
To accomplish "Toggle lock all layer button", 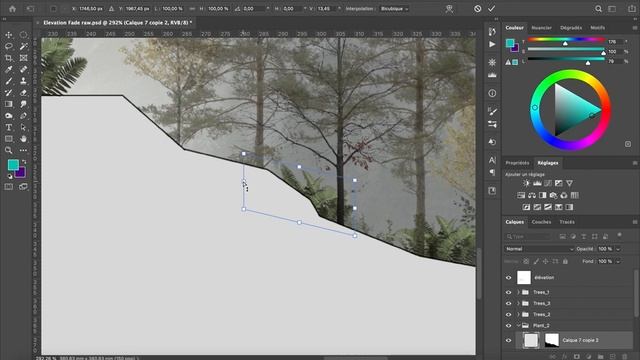I will (x=565, y=261).
